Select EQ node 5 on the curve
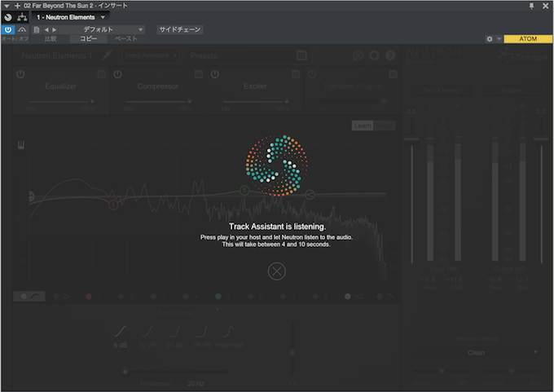 click(x=244, y=191)
